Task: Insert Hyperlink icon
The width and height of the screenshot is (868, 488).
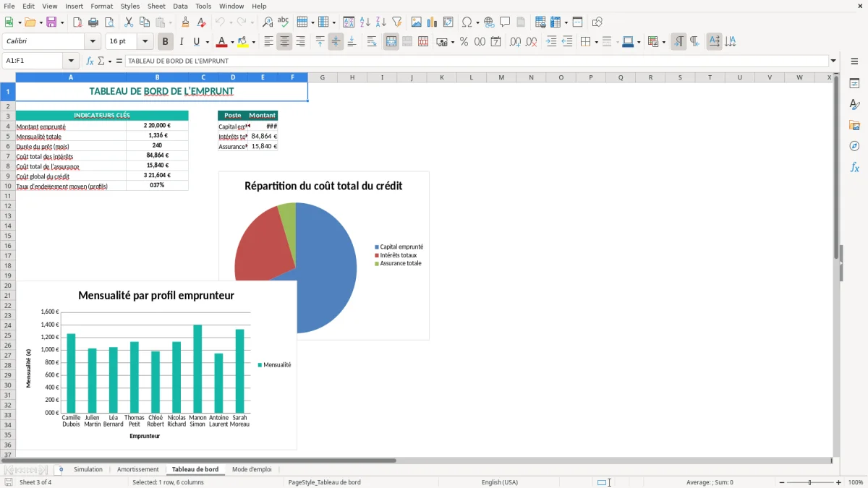Action: click(489, 22)
